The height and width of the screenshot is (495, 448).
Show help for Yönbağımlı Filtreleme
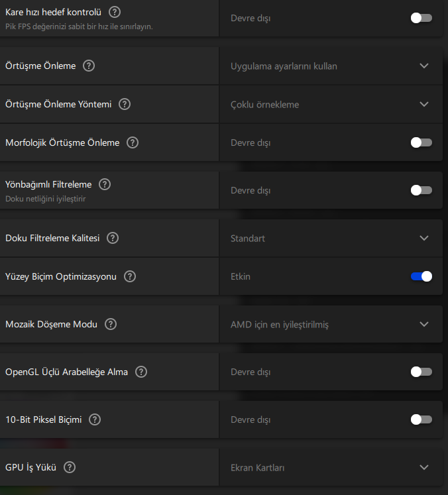pos(105,184)
